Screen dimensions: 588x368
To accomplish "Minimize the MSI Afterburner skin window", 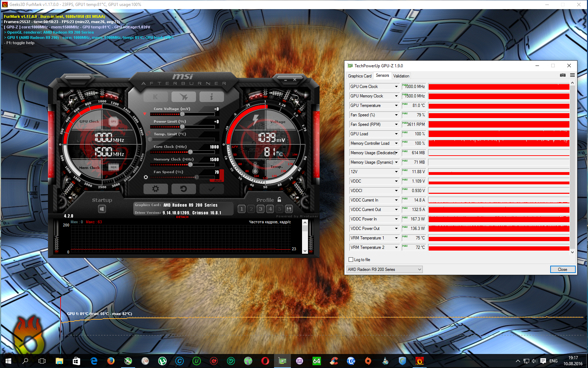I will click(286, 80).
